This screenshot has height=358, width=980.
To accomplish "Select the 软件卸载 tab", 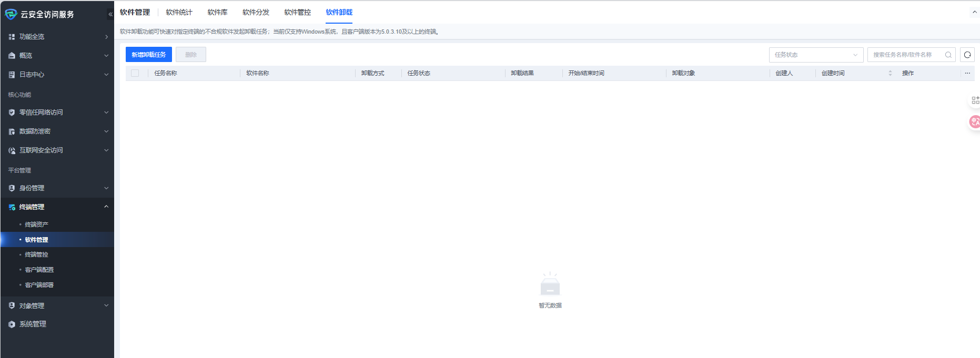I will click(339, 12).
